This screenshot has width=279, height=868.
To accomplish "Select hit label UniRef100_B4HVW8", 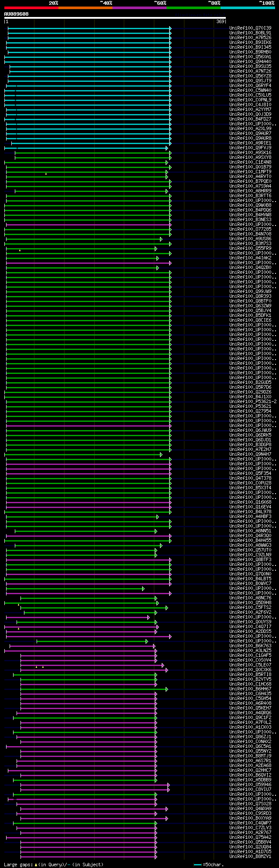I will coord(250,215).
